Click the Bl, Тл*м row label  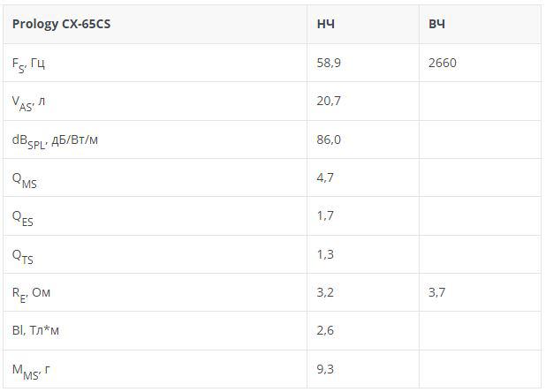36,330
